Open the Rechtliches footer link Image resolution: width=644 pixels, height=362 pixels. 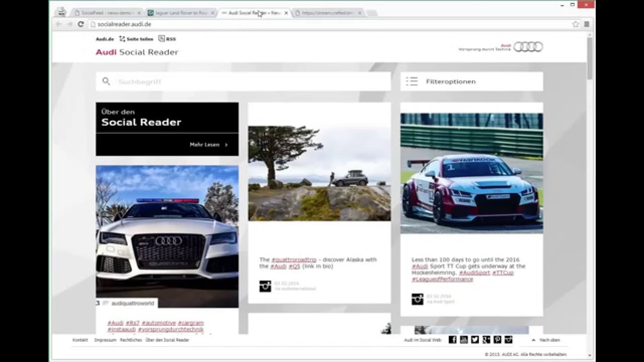coord(130,340)
